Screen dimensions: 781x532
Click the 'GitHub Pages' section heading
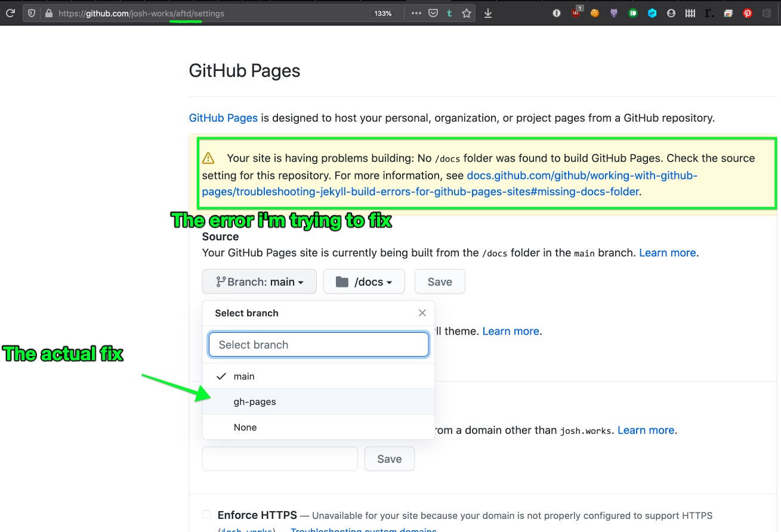coord(245,71)
